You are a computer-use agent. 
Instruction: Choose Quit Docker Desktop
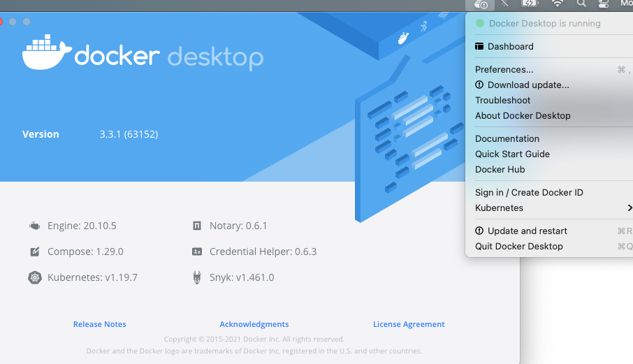[518, 246]
